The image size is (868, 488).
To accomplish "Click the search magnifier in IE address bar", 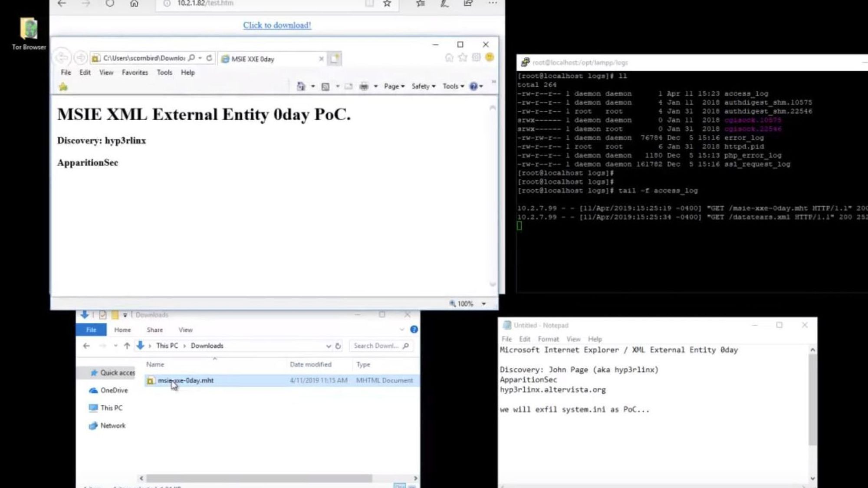I will tap(191, 58).
